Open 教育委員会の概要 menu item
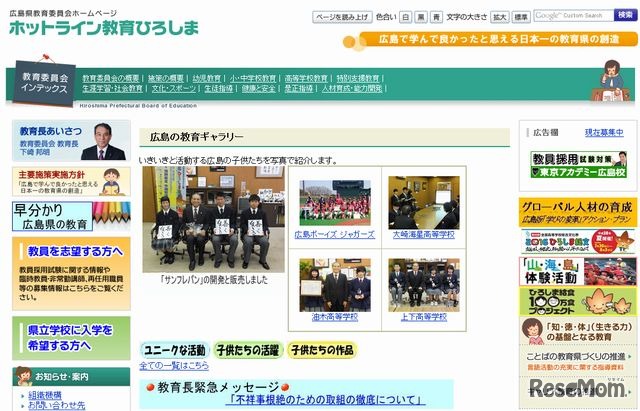Image resolution: width=640 pixels, height=411 pixels. pyautogui.click(x=111, y=78)
